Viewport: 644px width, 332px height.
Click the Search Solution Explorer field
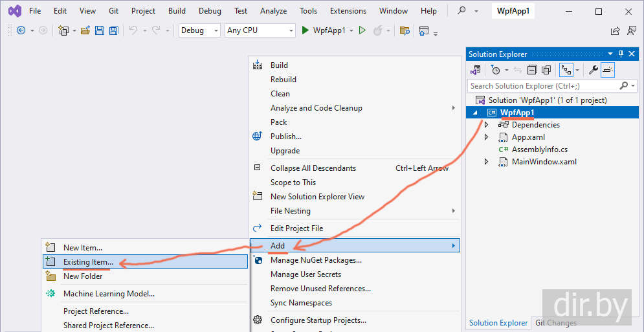(x=542, y=85)
